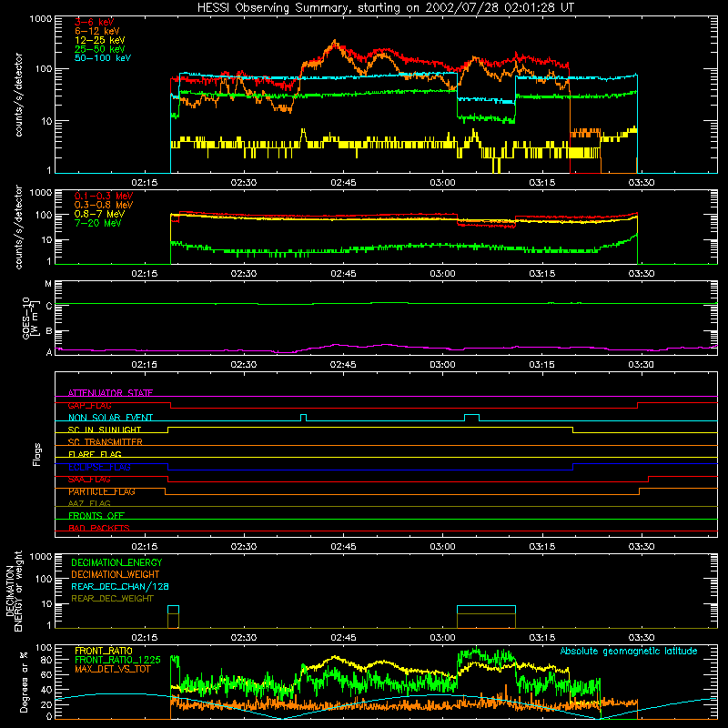The image size is (728, 728).
Task: Click the PARTICLE_FLAG label
Action: click(102, 491)
